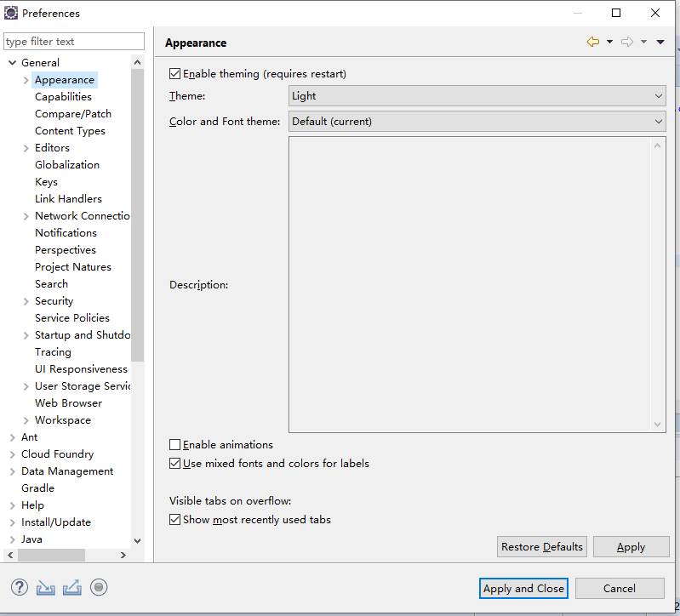680x616 pixels.
Task: Click the Cancel button
Action: (x=620, y=588)
